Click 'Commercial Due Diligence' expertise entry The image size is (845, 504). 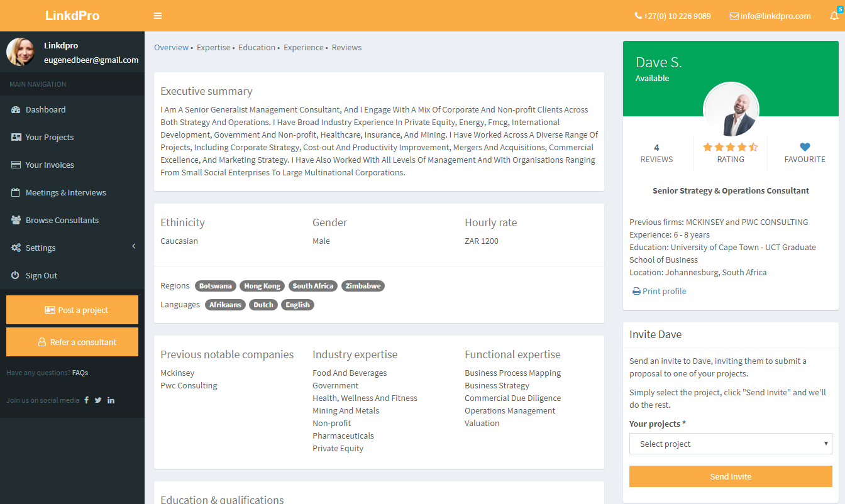(x=513, y=398)
